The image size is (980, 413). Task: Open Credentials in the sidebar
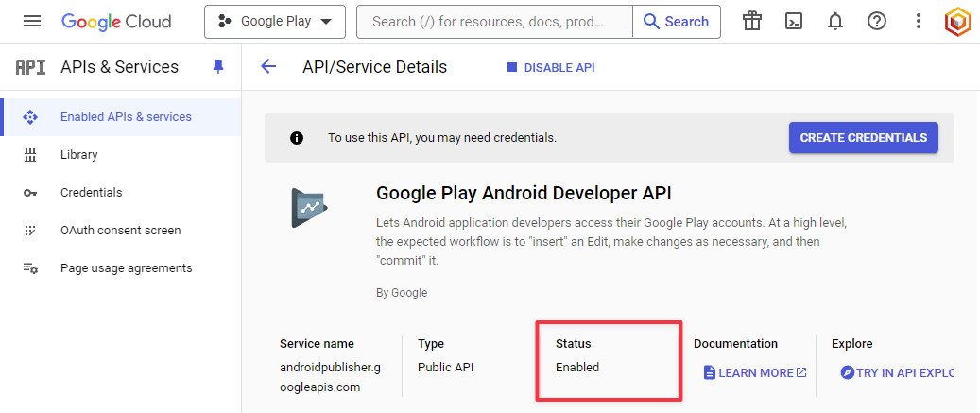coord(91,193)
